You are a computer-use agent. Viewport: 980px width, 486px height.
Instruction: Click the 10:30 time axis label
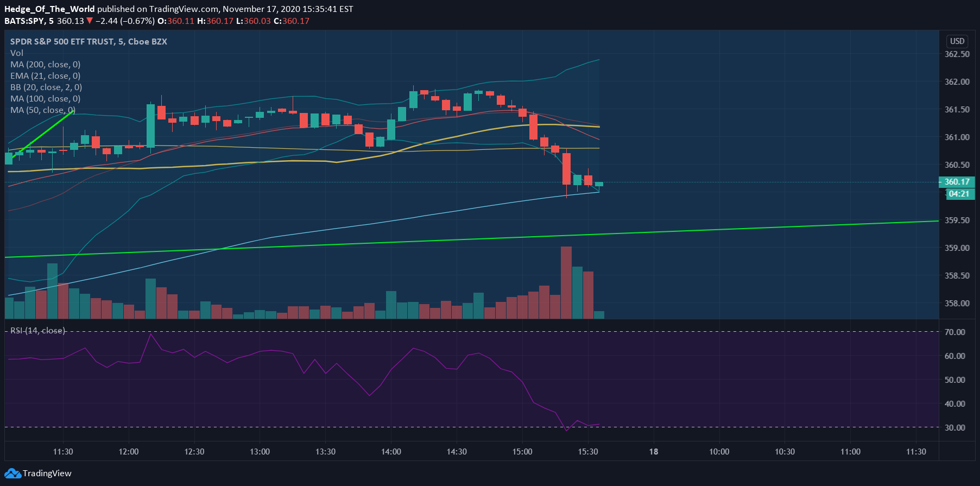[x=785, y=452]
